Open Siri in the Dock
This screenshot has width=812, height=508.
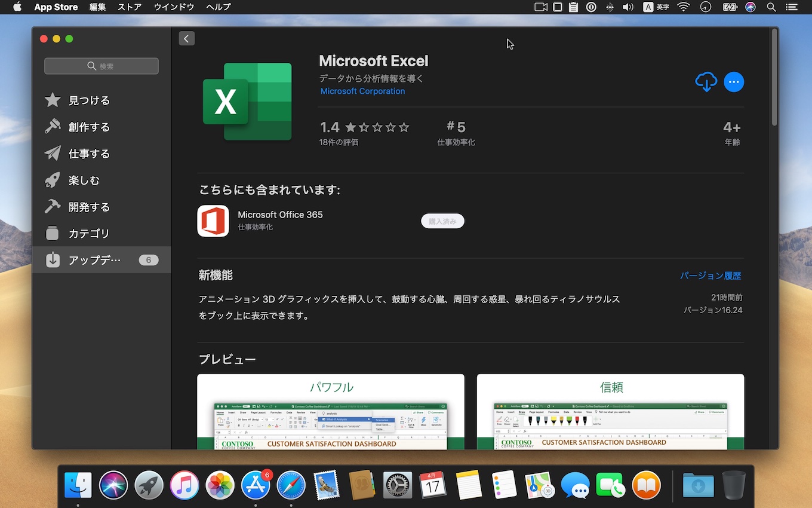coord(113,485)
